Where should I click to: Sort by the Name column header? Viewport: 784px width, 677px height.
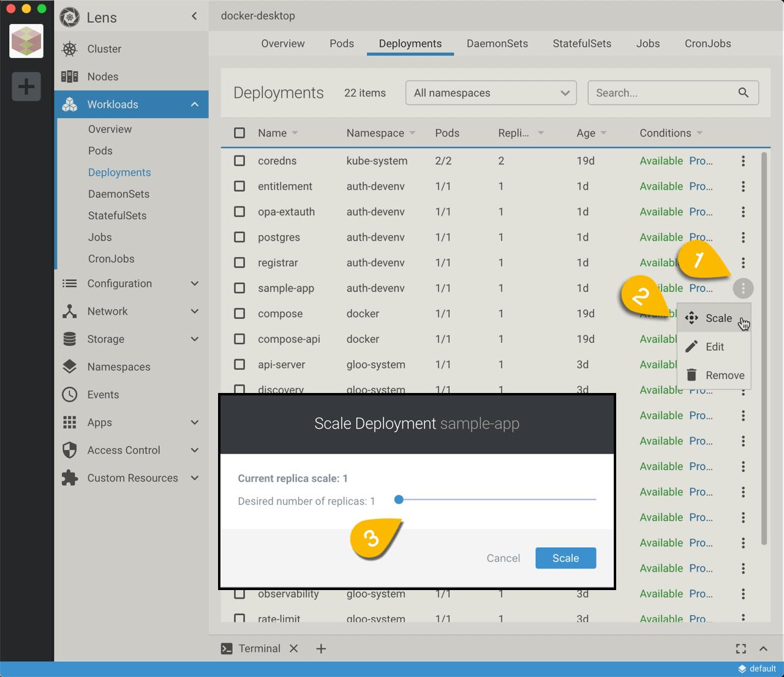(272, 133)
